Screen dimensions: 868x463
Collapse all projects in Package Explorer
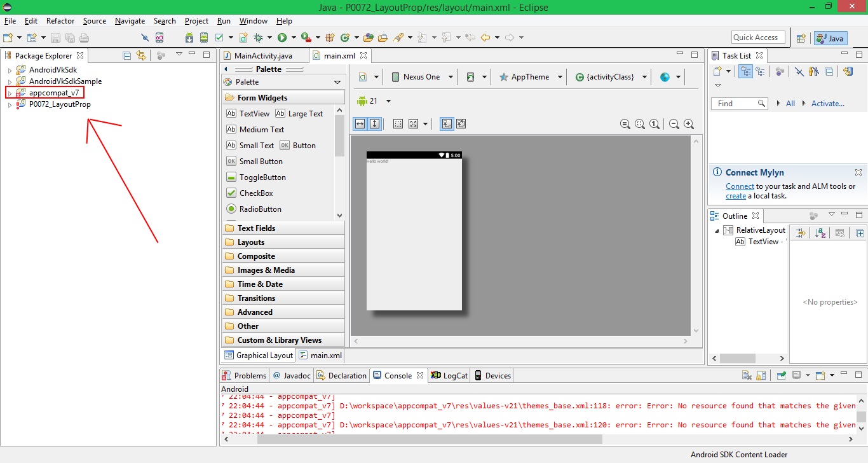click(126, 55)
